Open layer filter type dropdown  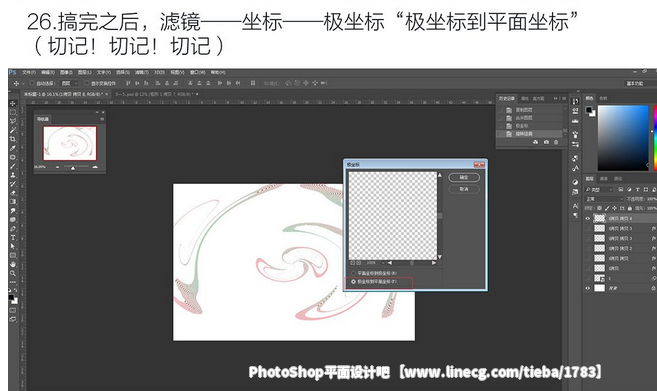coord(599,190)
